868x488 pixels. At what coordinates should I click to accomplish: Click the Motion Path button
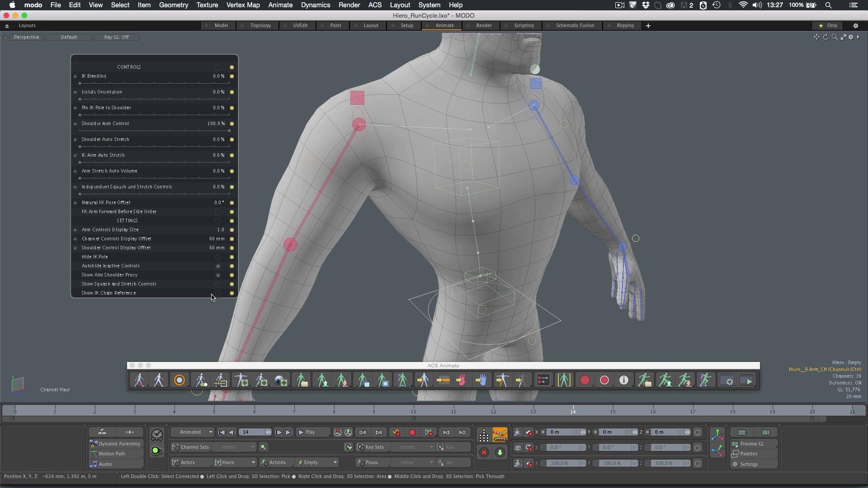click(x=116, y=454)
